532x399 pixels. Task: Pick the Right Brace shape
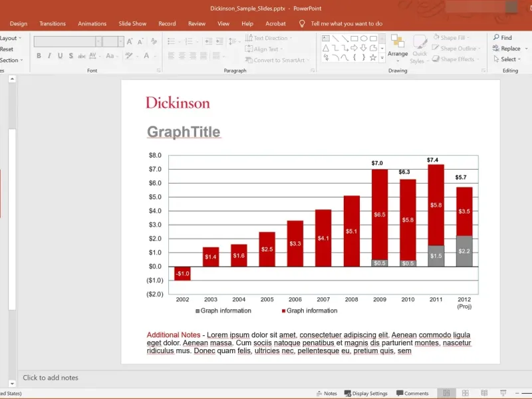pos(364,57)
